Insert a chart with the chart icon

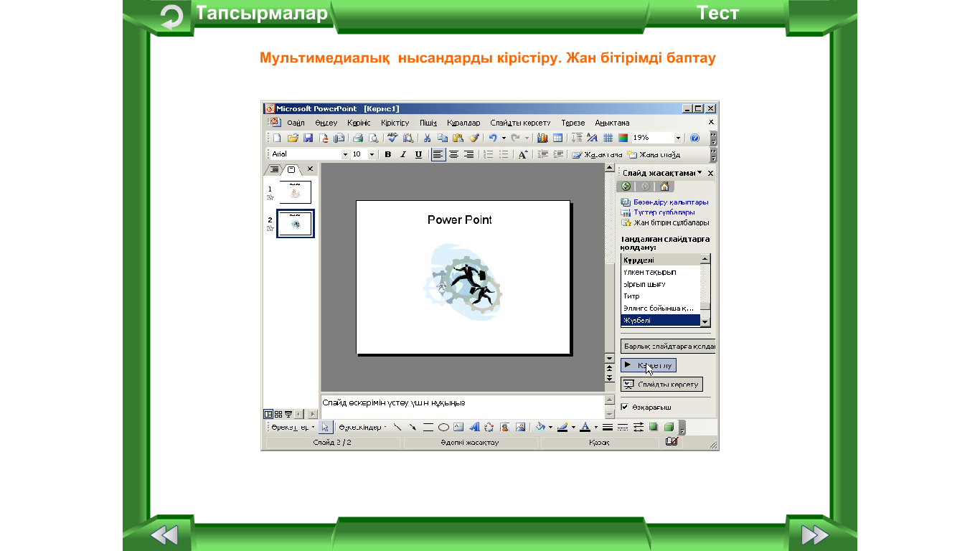(542, 138)
